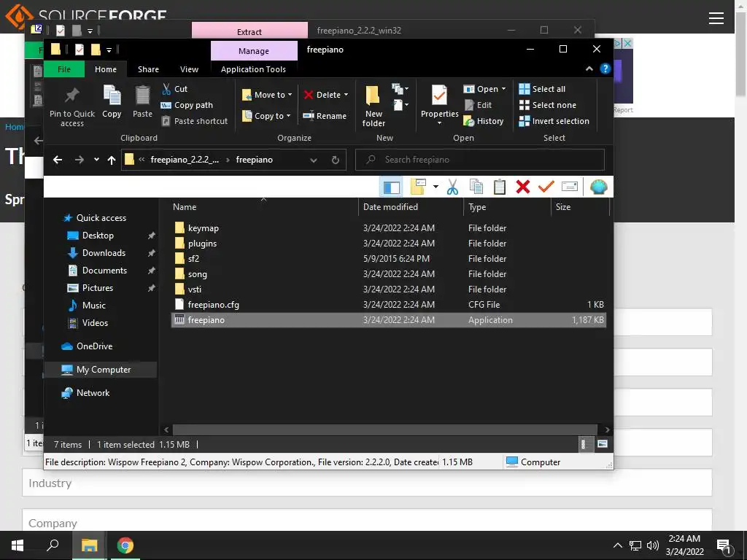Viewport: 747px width, 560px height.
Task: Select Downloads in the navigation pane
Action: click(x=104, y=253)
